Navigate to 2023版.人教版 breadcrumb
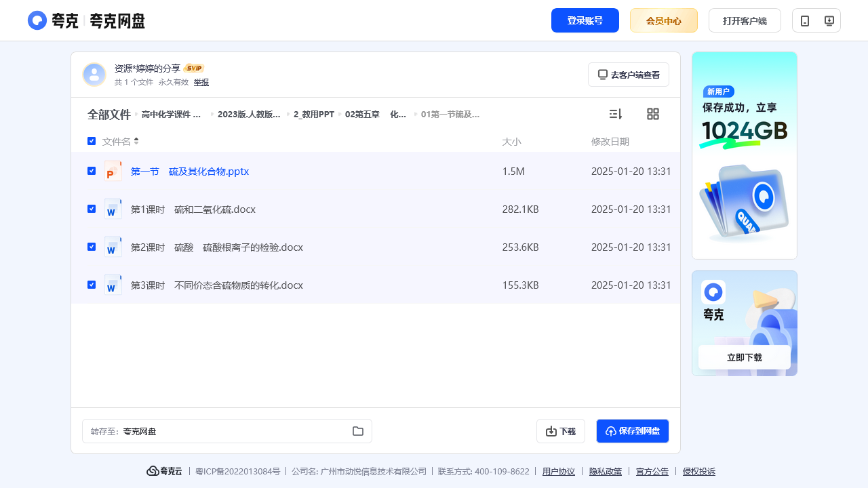The height and width of the screenshot is (488, 868). pyautogui.click(x=249, y=115)
